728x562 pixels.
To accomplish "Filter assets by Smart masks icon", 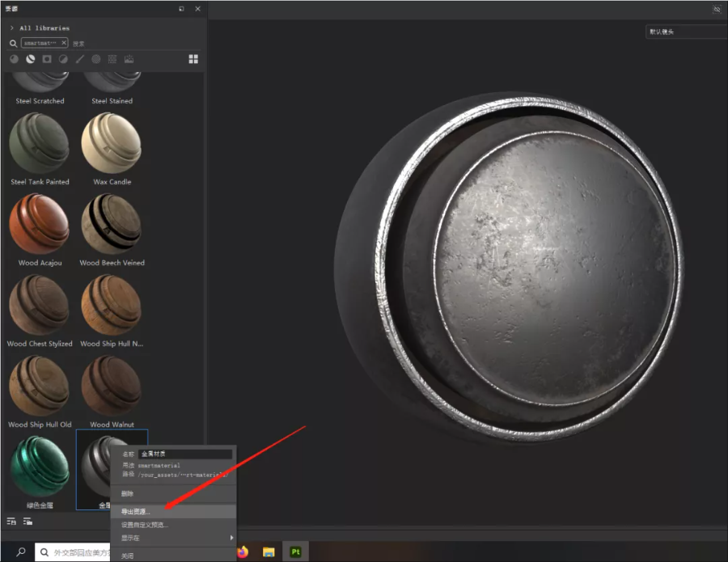I will coord(47,59).
